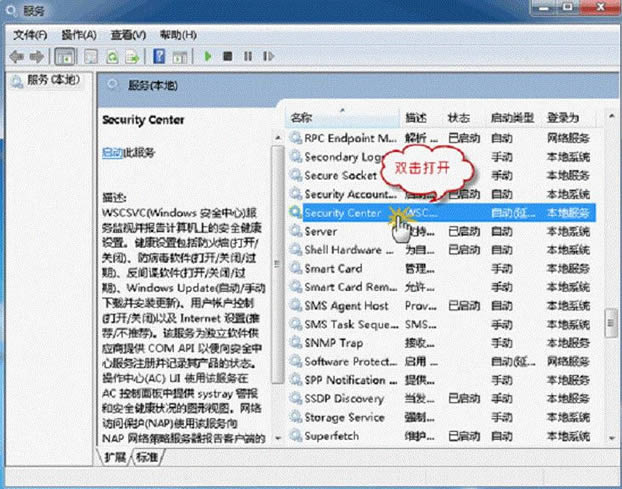The image size is (622, 489).
Task: Click the gear icon beside Superfetch
Action: pos(296,435)
